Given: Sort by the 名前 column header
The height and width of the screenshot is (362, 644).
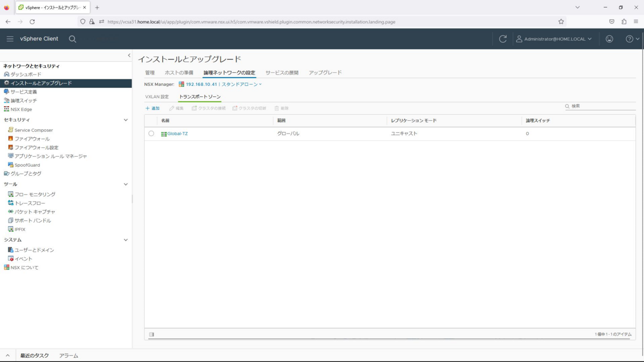Looking at the screenshot, I should point(165,121).
